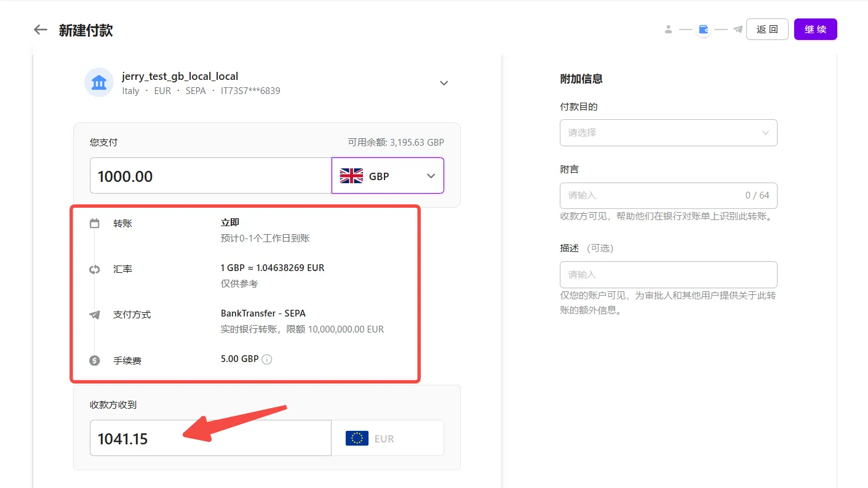Click the EU flag icon

pos(357,438)
